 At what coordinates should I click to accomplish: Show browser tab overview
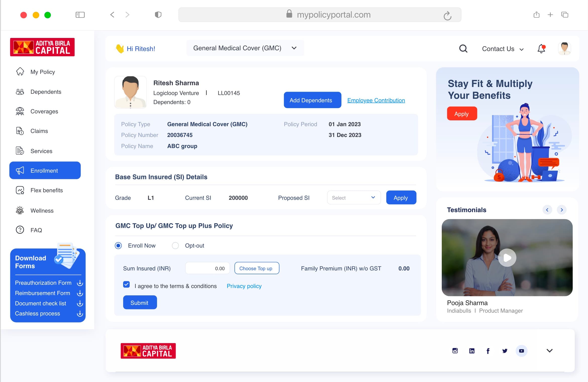coord(565,15)
